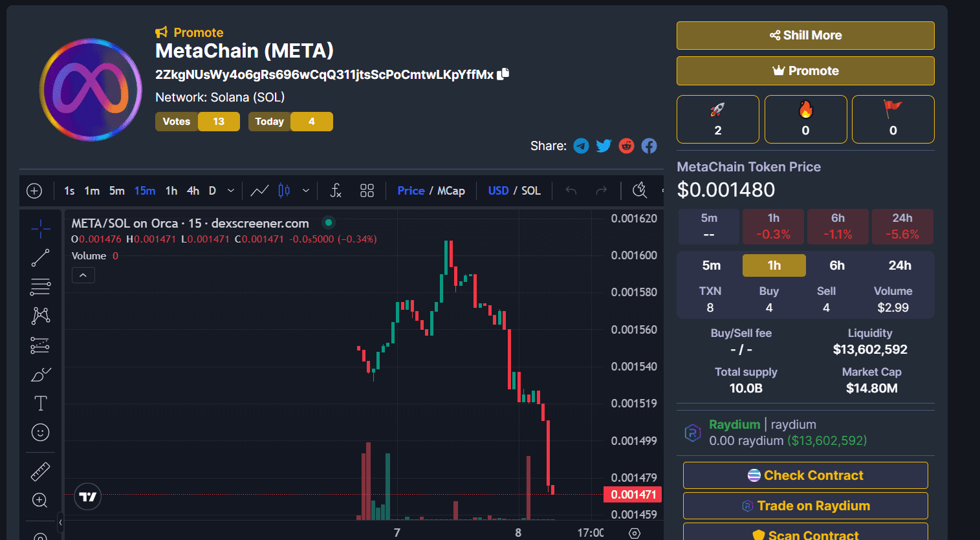This screenshot has width=980, height=540.
Task: Show 24h transaction stats tab
Action: click(x=900, y=265)
